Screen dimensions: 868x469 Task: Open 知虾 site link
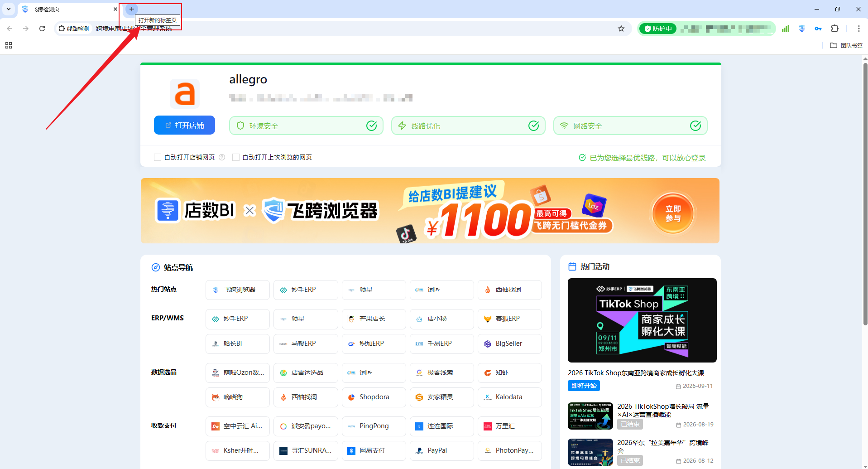(x=510, y=372)
